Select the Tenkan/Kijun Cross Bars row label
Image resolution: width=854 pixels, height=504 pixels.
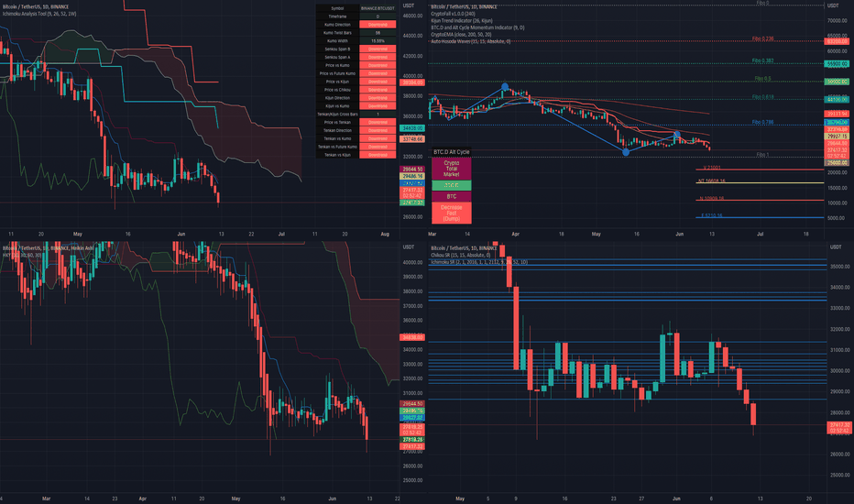pyautogui.click(x=338, y=115)
